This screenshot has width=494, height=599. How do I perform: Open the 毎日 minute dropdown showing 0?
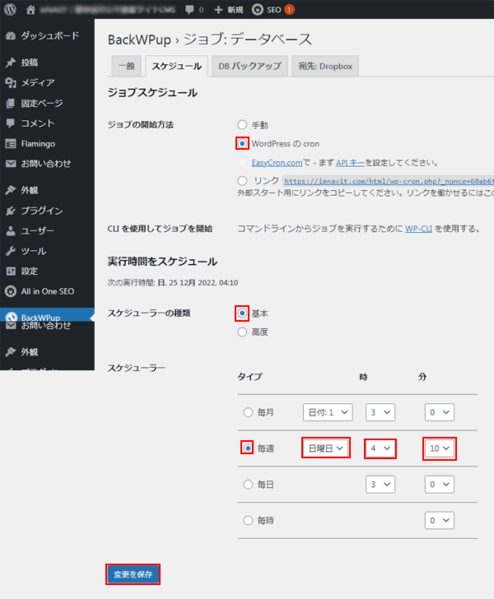[439, 484]
